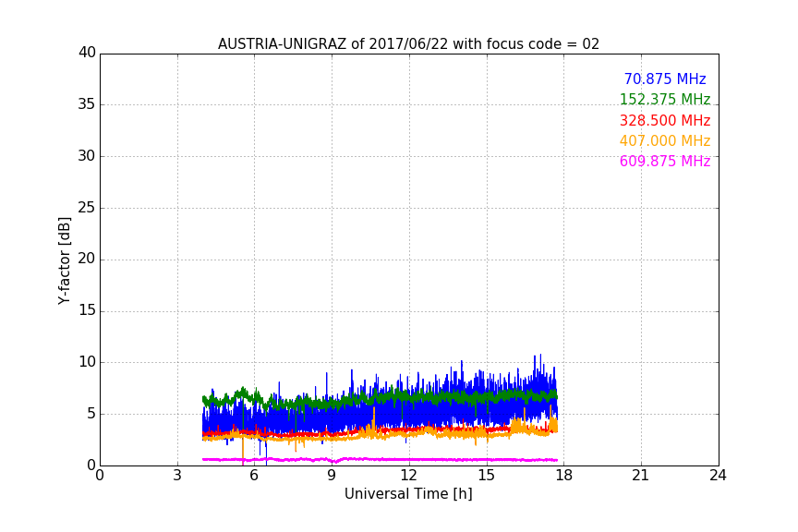Click the x-axis tick value 3

tap(177, 476)
